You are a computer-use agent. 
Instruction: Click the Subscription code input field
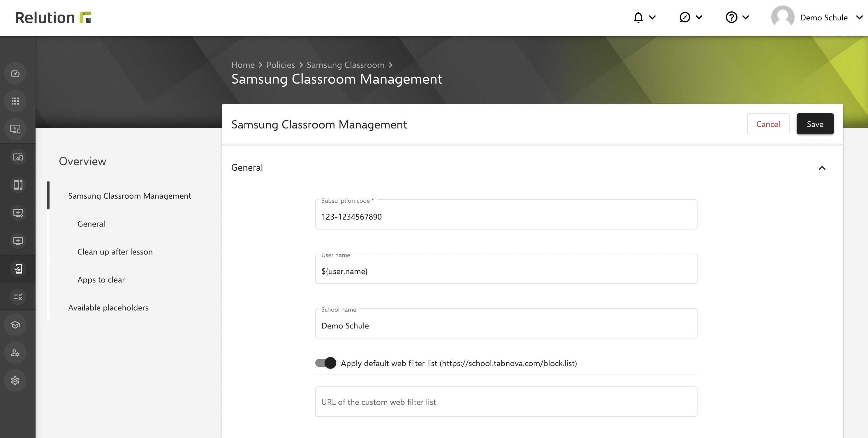click(x=506, y=216)
